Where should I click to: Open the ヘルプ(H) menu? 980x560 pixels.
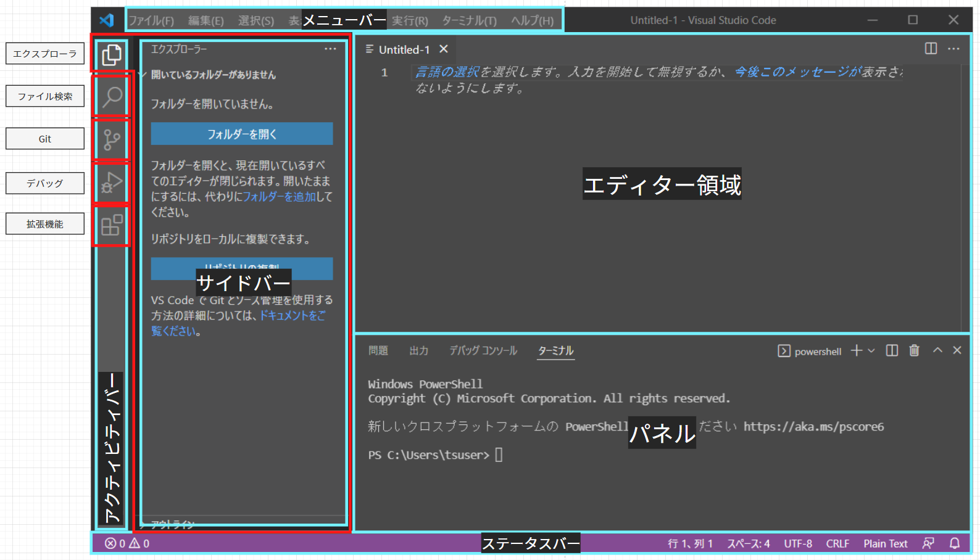coord(533,20)
